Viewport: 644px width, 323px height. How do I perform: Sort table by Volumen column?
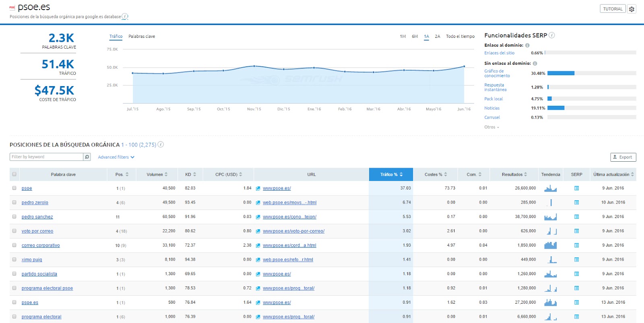(157, 175)
